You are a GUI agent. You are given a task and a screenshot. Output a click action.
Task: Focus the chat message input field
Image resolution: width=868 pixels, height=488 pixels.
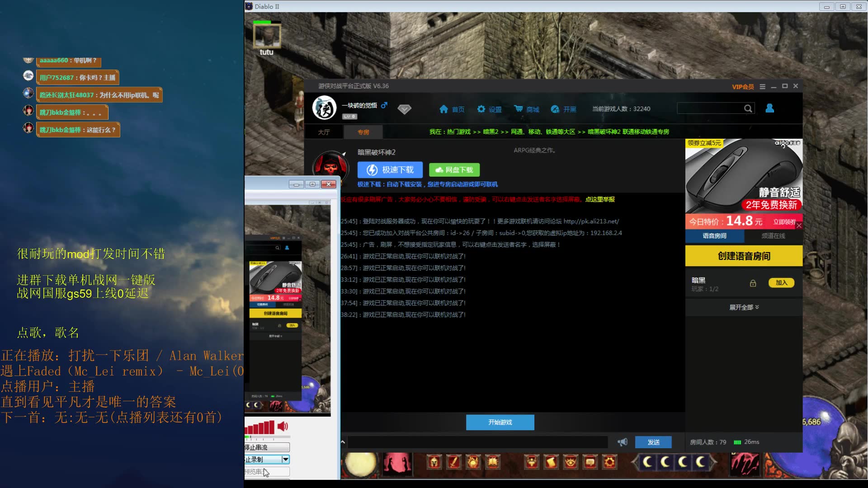click(x=477, y=442)
